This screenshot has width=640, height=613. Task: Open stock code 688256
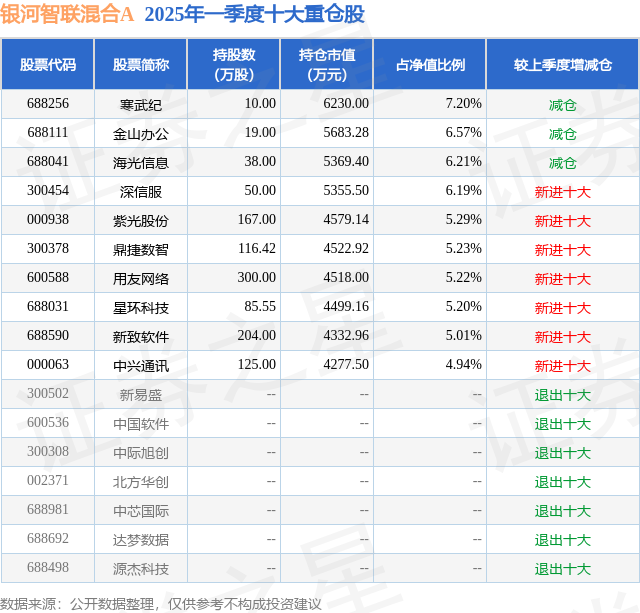click(48, 104)
